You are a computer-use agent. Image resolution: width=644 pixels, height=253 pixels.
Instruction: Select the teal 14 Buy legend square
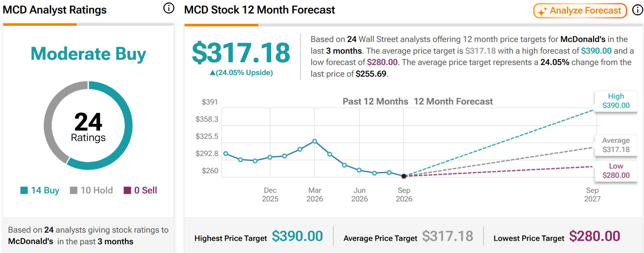point(24,190)
